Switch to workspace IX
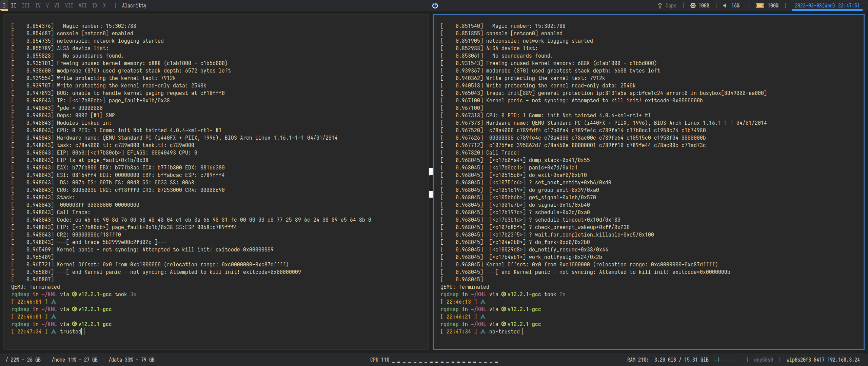868x366 pixels. tap(95, 5)
